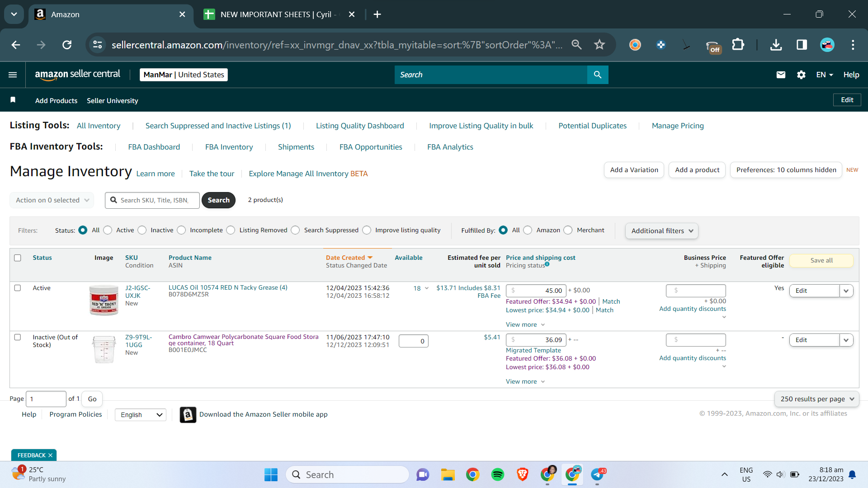The width and height of the screenshot is (868, 488).
Task: Click the Explore Manage All Inventory BETA link
Action: (x=308, y=174)
